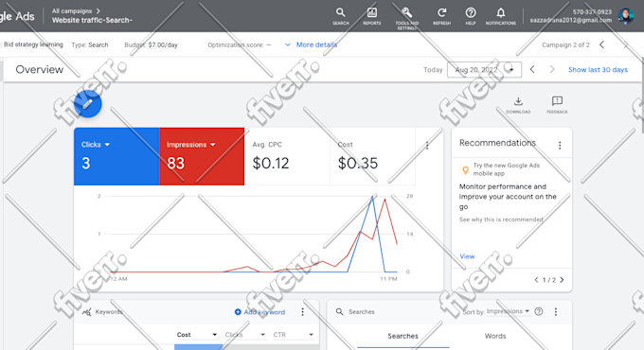Click the Recommendations heading

(x=497, y=143)
